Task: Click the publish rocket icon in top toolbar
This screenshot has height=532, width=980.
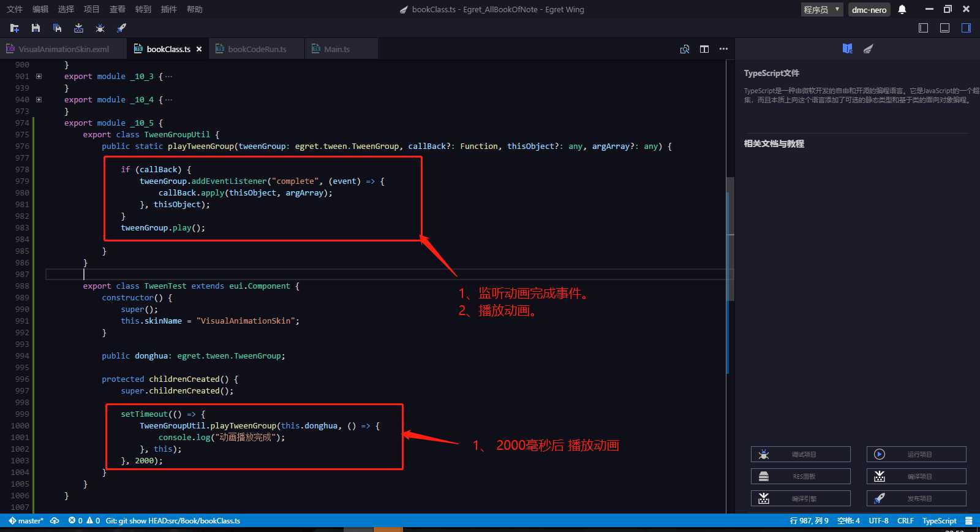Action: coord(121,28)
